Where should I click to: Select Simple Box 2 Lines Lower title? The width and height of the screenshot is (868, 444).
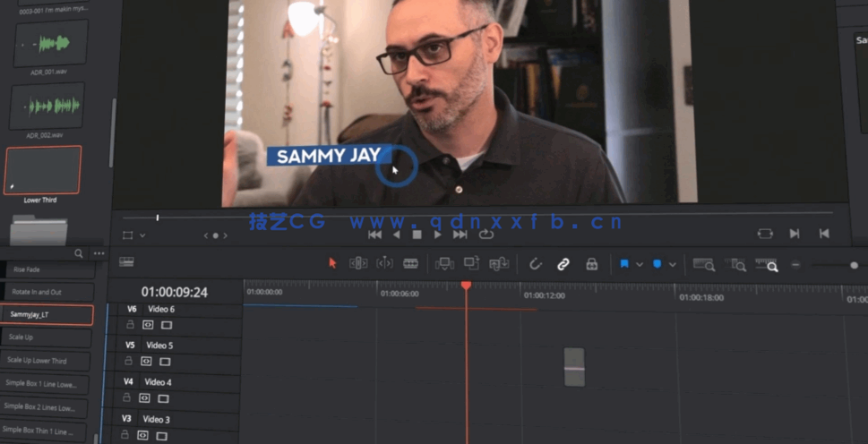(x=43, y=407)
